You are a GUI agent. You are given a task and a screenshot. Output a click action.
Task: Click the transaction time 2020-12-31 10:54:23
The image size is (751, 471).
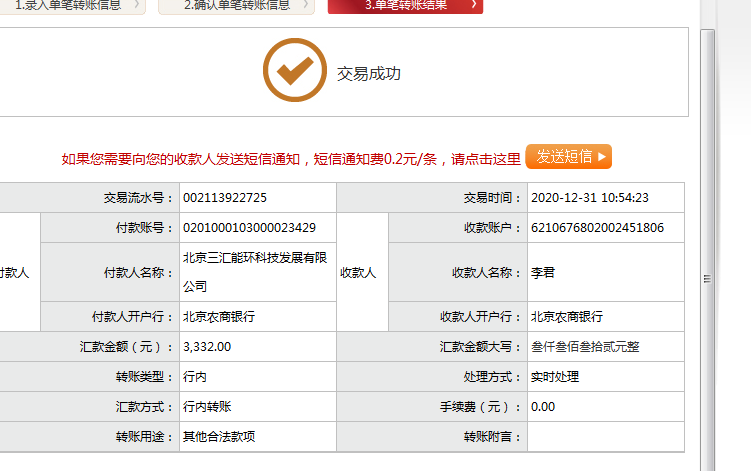590,198
